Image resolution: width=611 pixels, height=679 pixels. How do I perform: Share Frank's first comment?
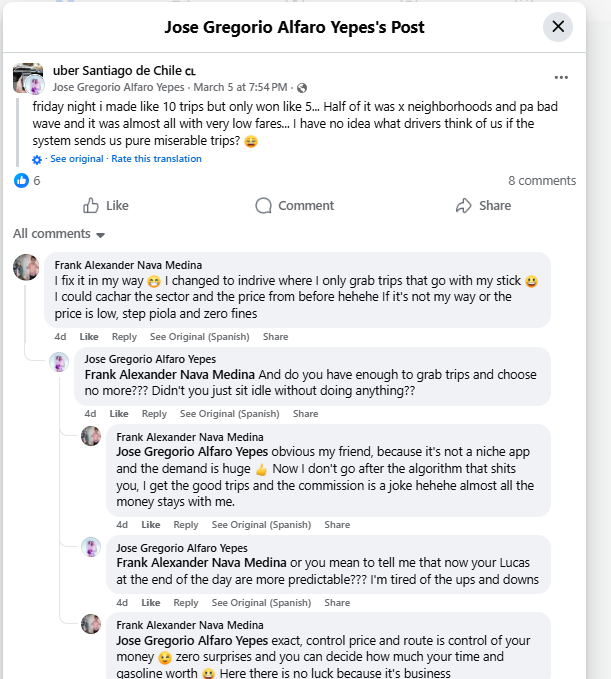click(275, 337)
